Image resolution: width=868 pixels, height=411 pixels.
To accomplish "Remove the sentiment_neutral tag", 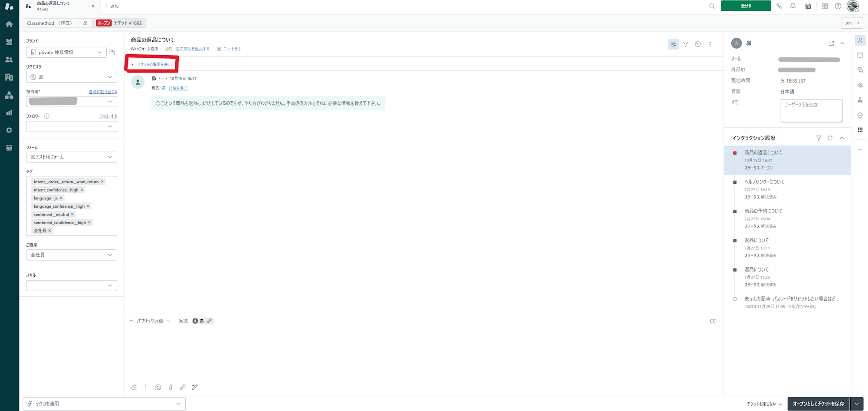I will pyautogui.click(x=72, y=214).
